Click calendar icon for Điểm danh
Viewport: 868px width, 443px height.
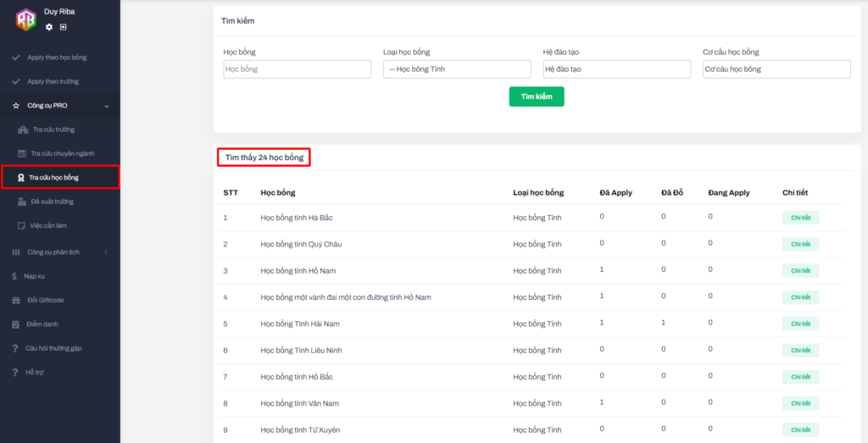(15, 324)
